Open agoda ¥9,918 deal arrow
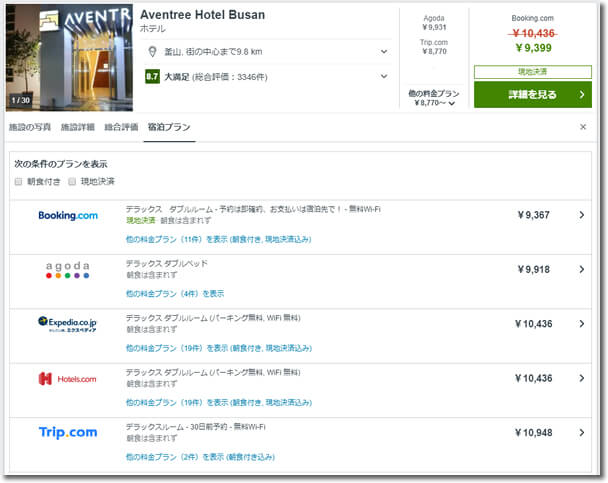This screenshot has height=483, width=608. coord(582,269)
